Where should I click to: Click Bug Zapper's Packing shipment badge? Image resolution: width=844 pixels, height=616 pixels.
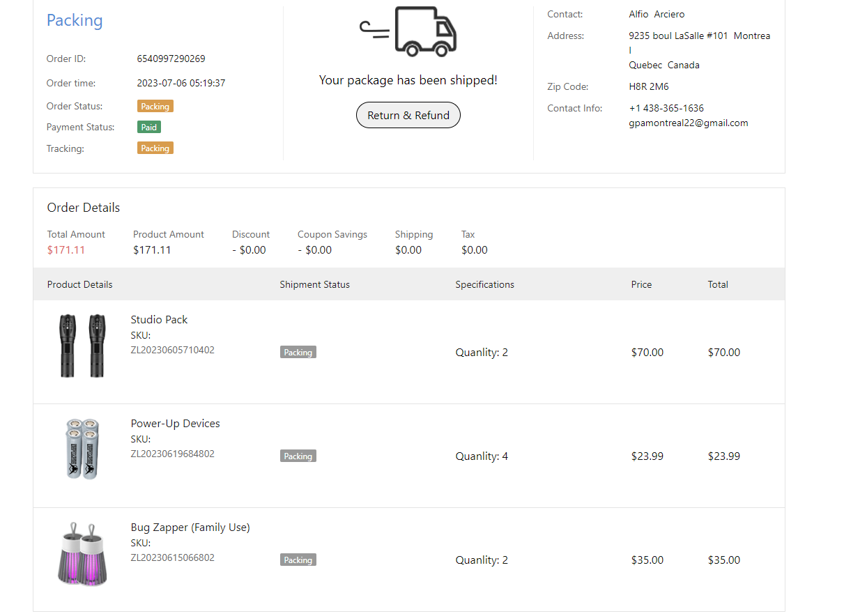point(298,560)
